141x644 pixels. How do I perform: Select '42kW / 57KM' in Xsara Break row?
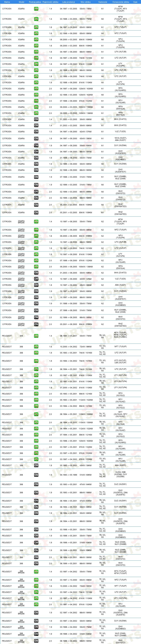click(86, 279)
